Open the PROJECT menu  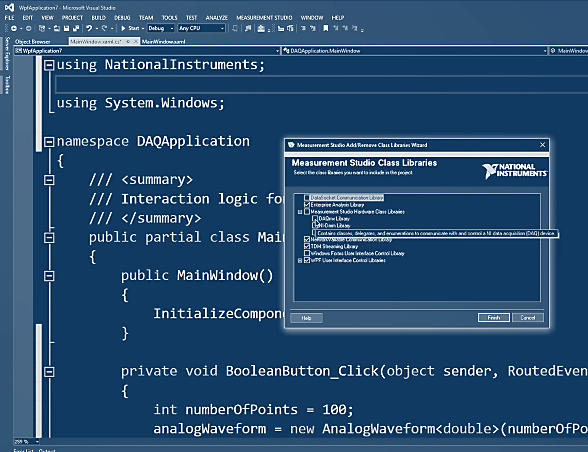tap(72, 18)
